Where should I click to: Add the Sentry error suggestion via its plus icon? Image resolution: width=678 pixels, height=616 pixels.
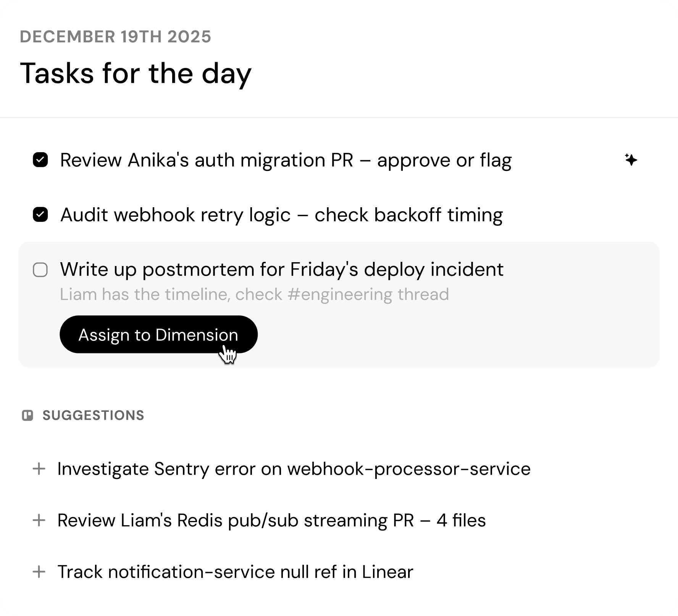(39, 469)
